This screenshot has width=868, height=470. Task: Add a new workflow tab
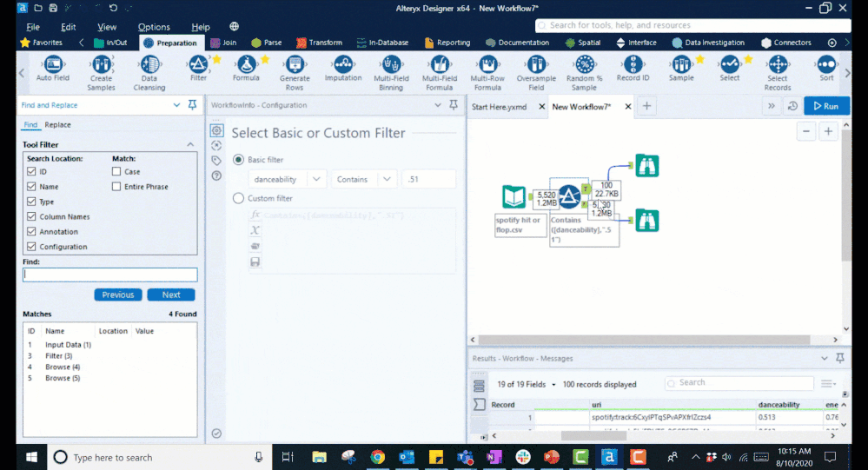[646, 106]
